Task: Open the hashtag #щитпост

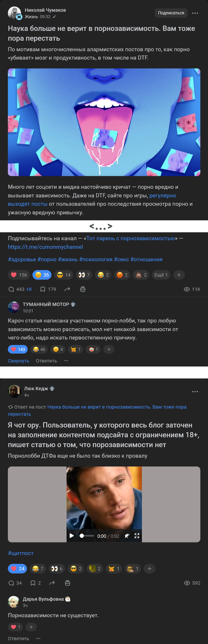Action: pos(21,553)
